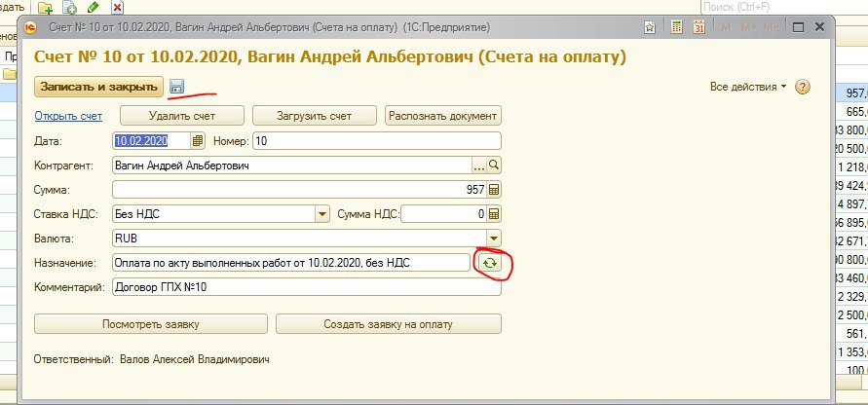Open calculator icon in Сумма НДС field
The height and width of the screenshot is (405, 868).
pos(493,214)
